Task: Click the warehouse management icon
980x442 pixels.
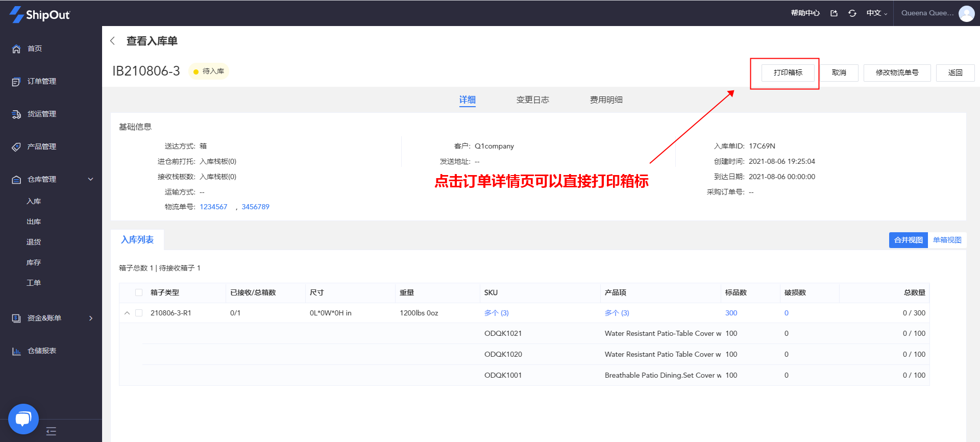Action: click(x=16, y=180)
